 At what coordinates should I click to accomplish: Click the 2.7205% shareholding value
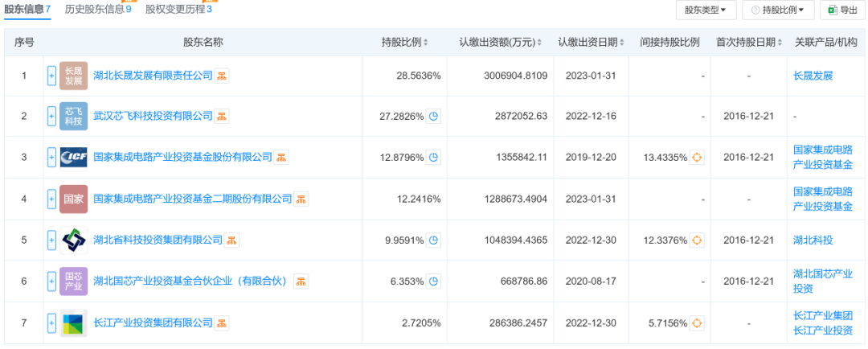coord(420,323)
